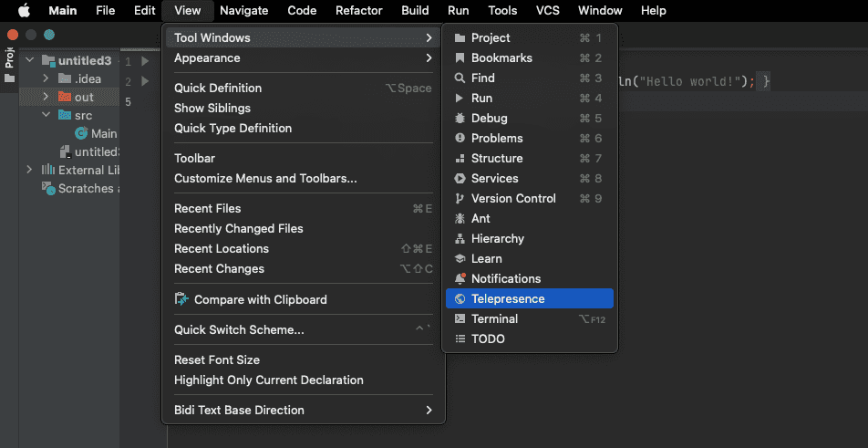Open the Window menu

click(x=600, y=11)
